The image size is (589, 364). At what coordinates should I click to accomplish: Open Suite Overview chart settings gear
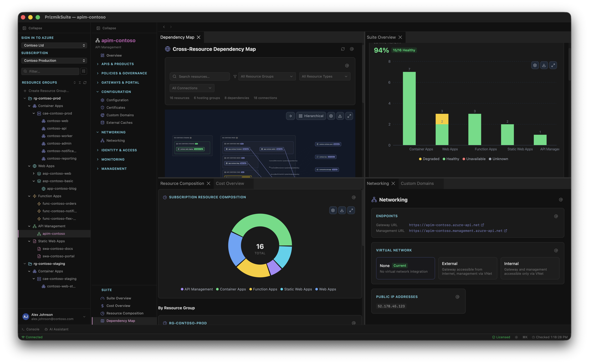(535, 65)
